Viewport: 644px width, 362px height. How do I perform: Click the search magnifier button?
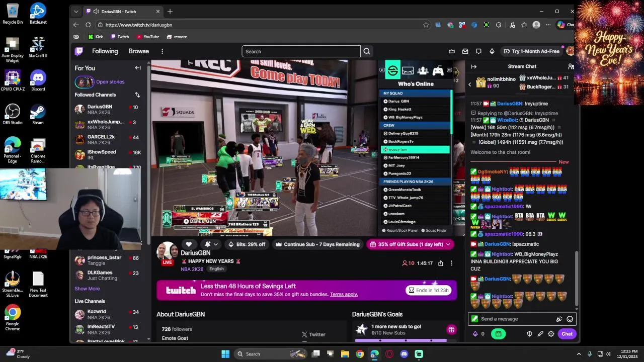[367, 51]
